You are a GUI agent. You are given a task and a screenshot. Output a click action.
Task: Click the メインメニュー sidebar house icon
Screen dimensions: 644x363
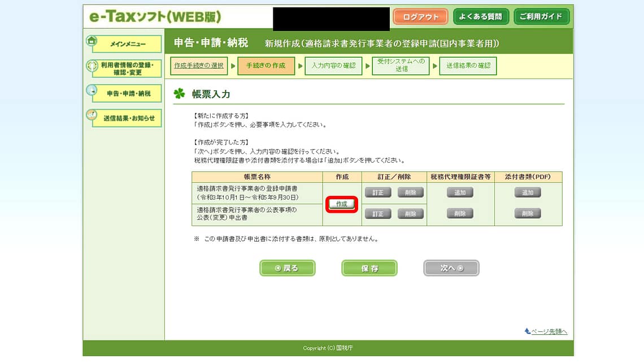point(92,41)
